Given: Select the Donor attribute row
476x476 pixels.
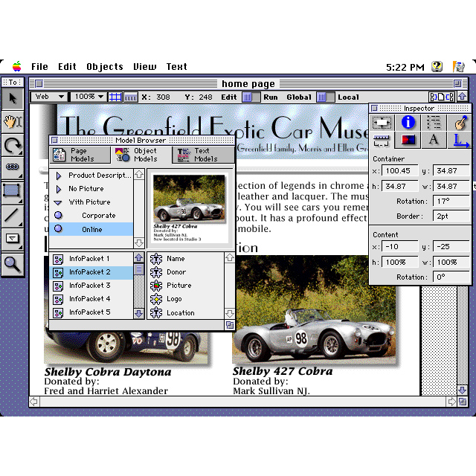Looking at the screenshot, I should coord(186,272).
